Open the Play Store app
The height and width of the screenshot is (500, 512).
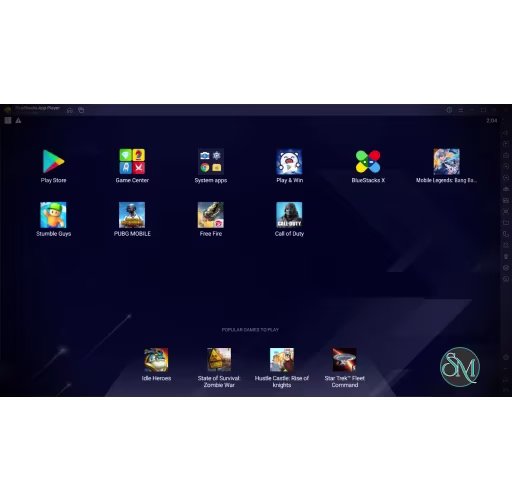(x=53, y=162)
